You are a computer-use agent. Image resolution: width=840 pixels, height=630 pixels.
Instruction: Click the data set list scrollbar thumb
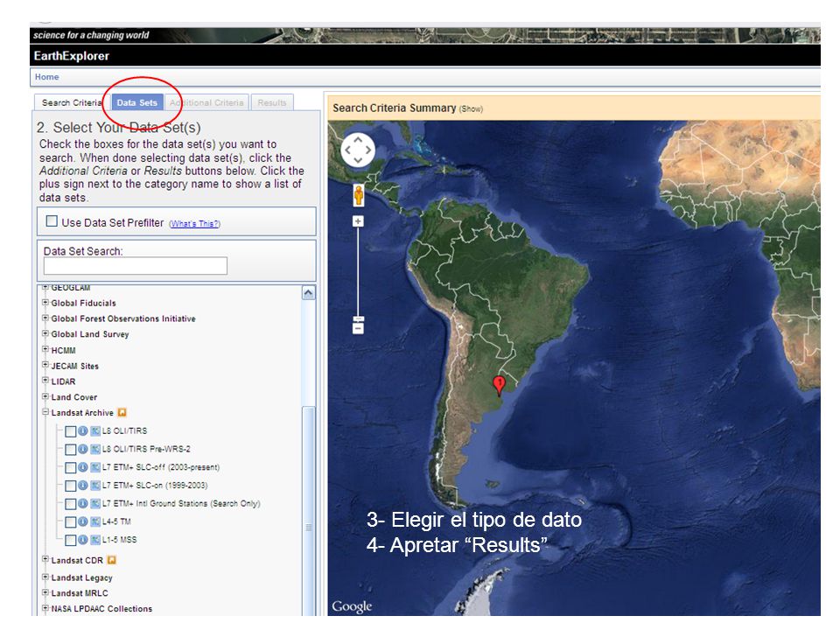309,512
